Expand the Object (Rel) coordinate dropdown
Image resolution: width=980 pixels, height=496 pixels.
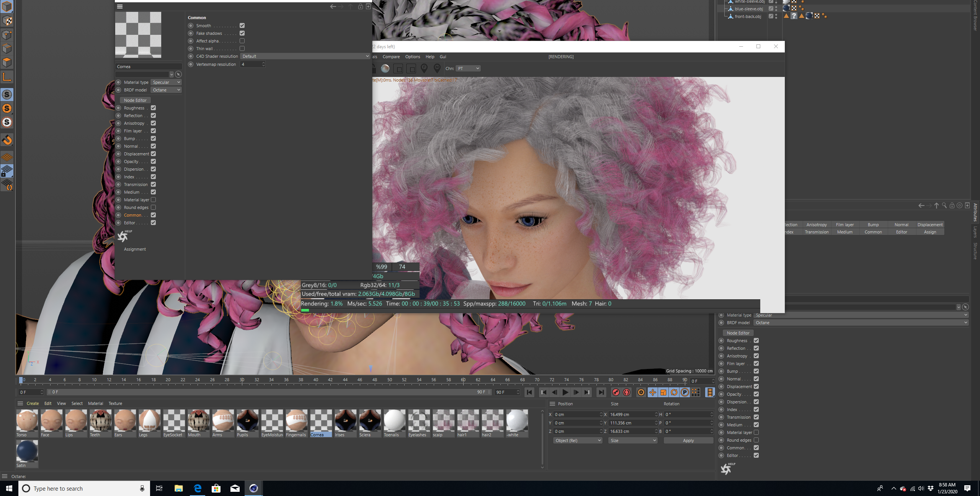click(x=577, y=441)
